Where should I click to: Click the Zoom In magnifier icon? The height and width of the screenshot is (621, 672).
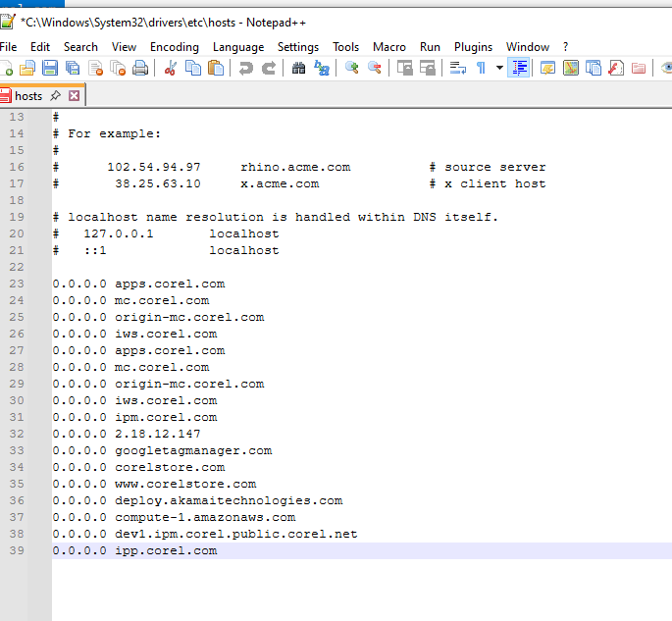coord(352,68)
